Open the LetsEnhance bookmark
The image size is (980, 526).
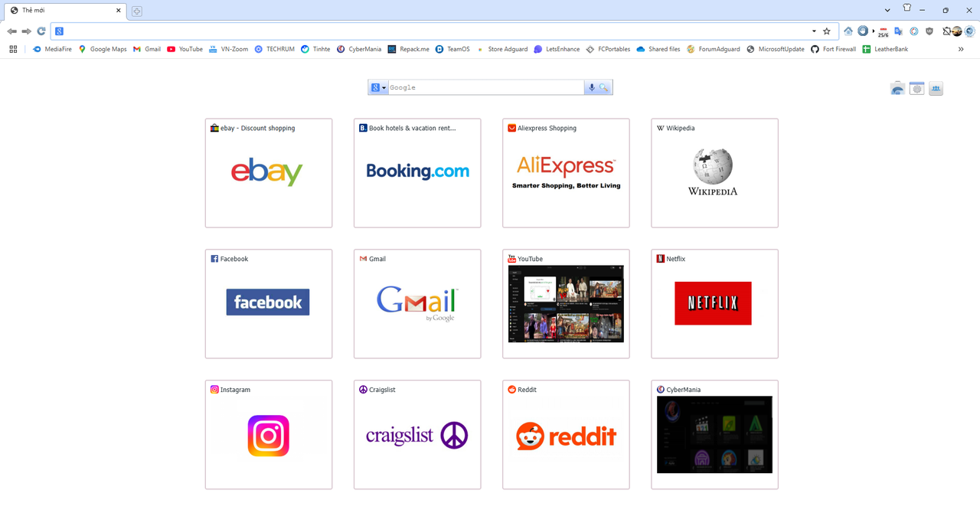click(557, 49)
